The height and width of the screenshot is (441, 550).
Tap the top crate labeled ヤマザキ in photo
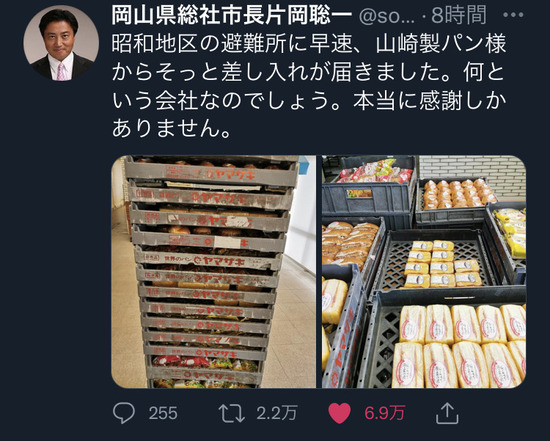[x=212, y=173]
